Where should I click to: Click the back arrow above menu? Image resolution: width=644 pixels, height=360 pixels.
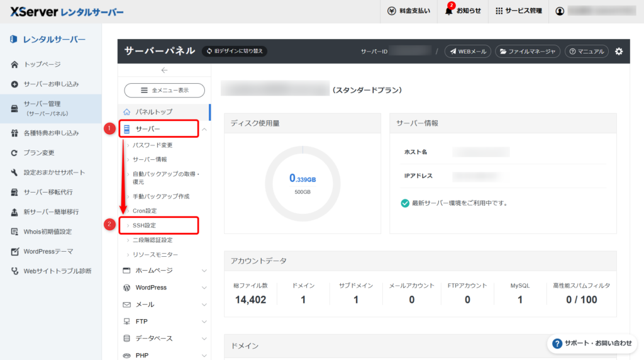(x=164, y=70)
